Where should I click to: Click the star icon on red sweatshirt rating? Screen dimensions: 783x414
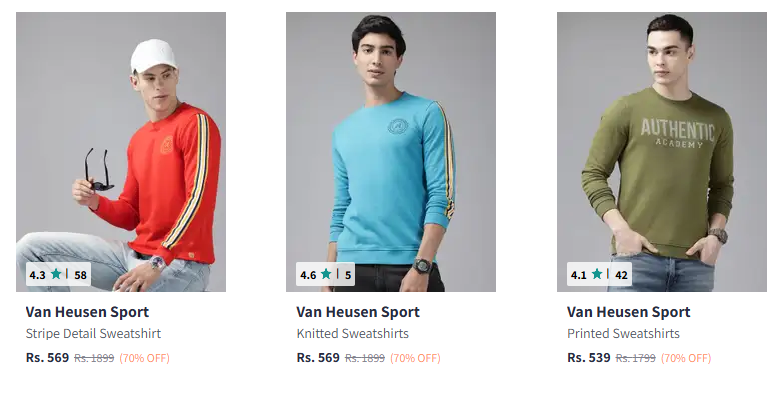pos(56,274)
